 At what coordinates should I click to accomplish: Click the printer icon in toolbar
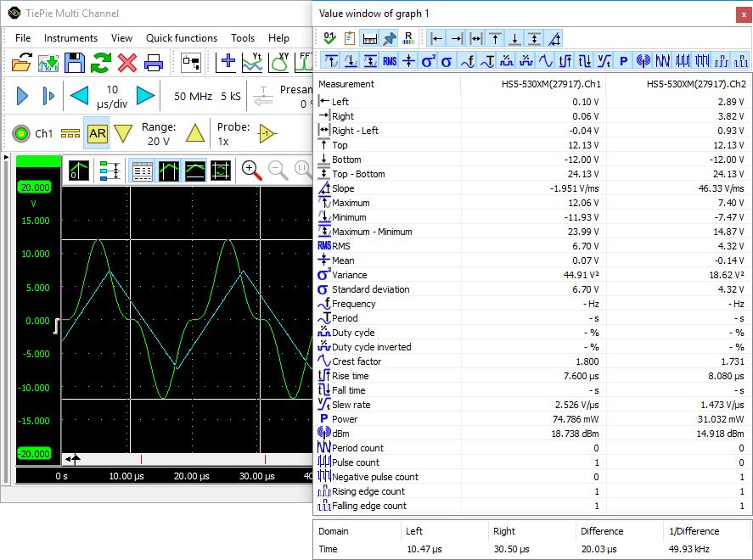[x=154, y=62]
